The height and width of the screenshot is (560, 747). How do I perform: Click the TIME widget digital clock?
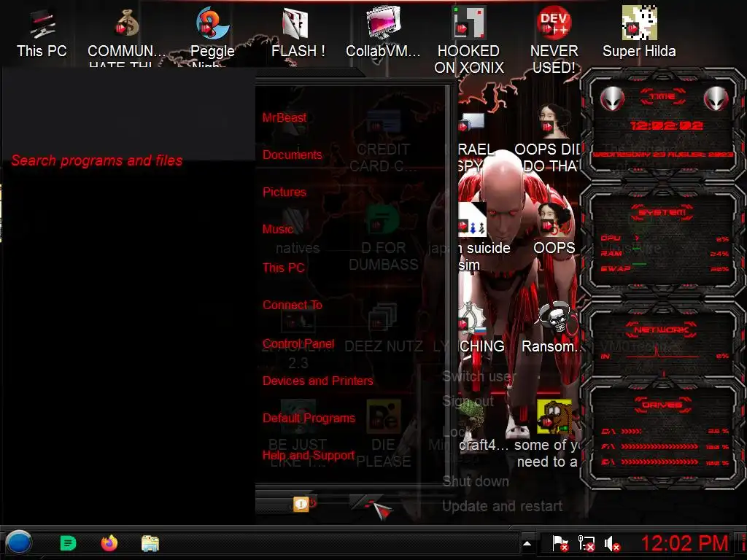pos(666,125)
